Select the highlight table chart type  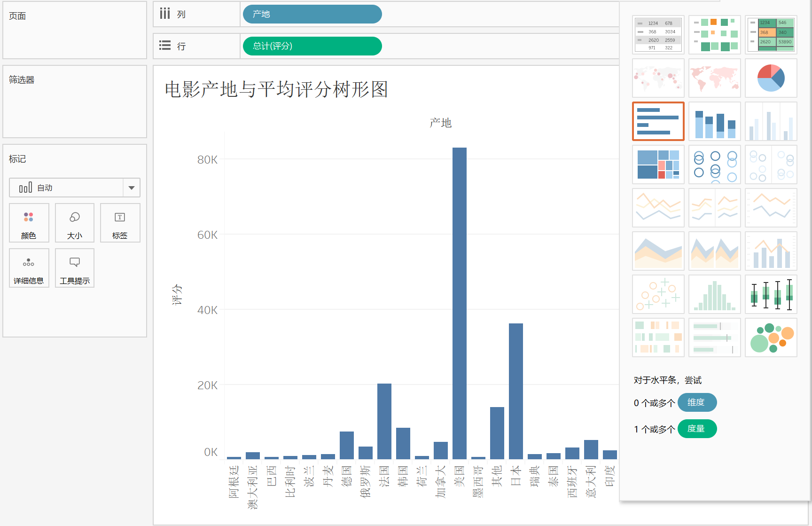pos(771,35)
